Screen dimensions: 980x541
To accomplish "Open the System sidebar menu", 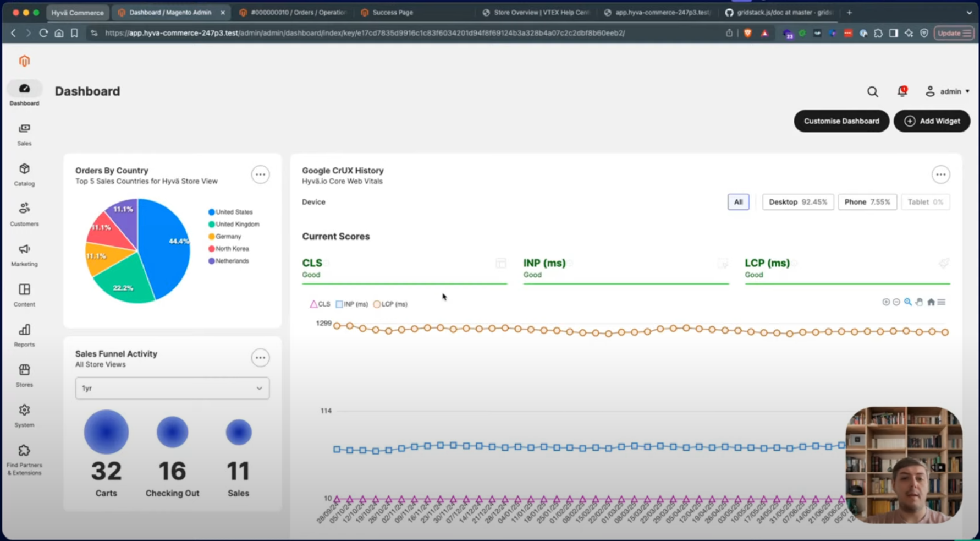I will [24, 416].
